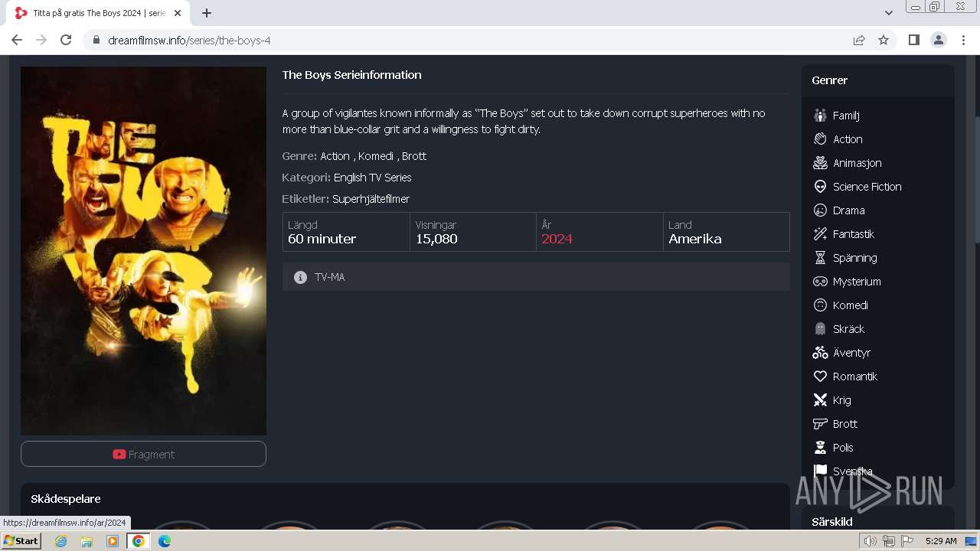980x551 pixels.
Task: Click the system clock showing 5:29 AM
Action: pos(941,541)
